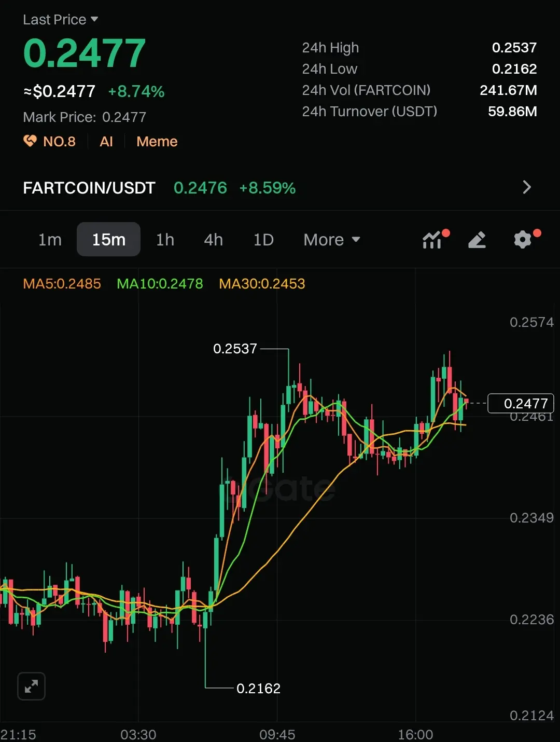Open chart settings gear icon
The height and width of the screenshot is (742, 560).
point(523,240)
